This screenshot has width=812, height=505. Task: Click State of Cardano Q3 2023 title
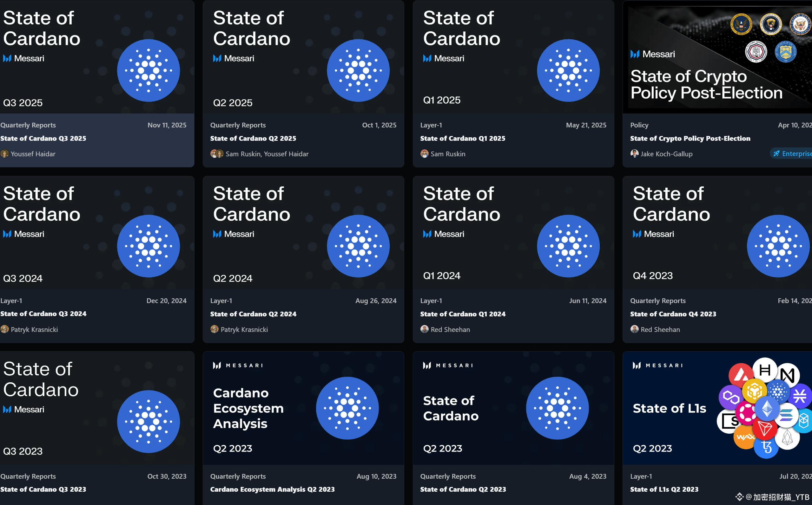pyautogui.click(x=43, y=489)
